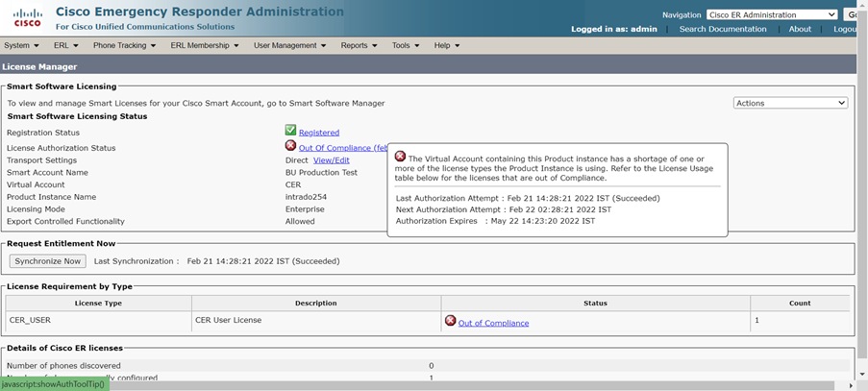
Task: Open the View/Edit transport settings link
Action: [x=331, y=160]
